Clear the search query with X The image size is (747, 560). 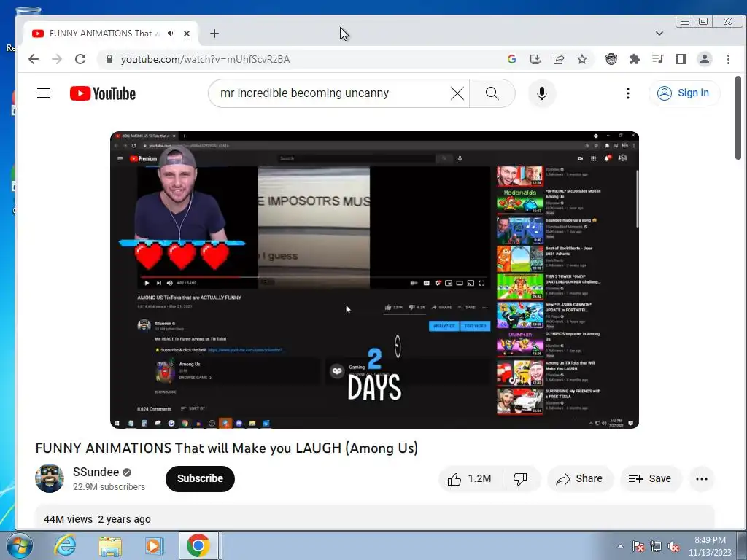coord(457,93)
